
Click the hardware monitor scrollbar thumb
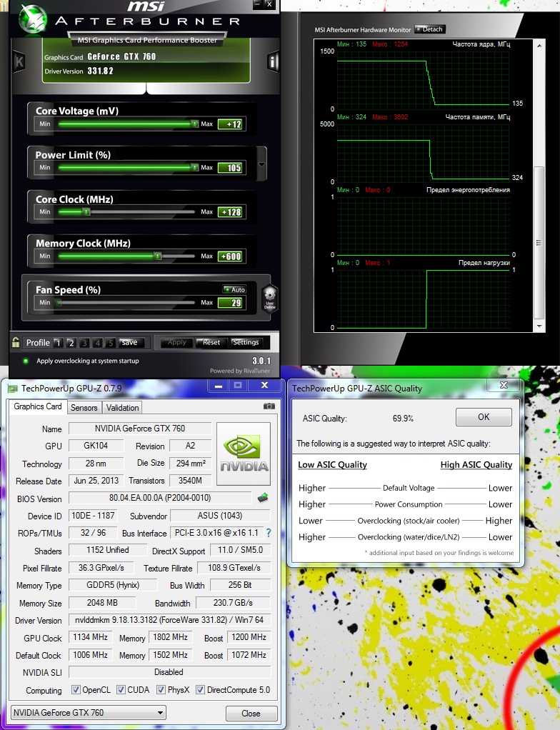click(539, 243)
